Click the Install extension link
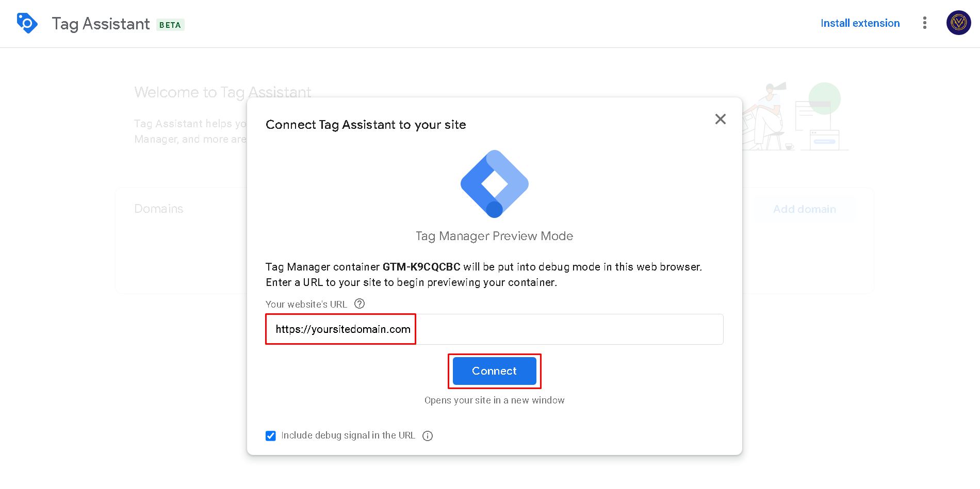The height and width of the screenshot is (489, 980). coord(860,23)
